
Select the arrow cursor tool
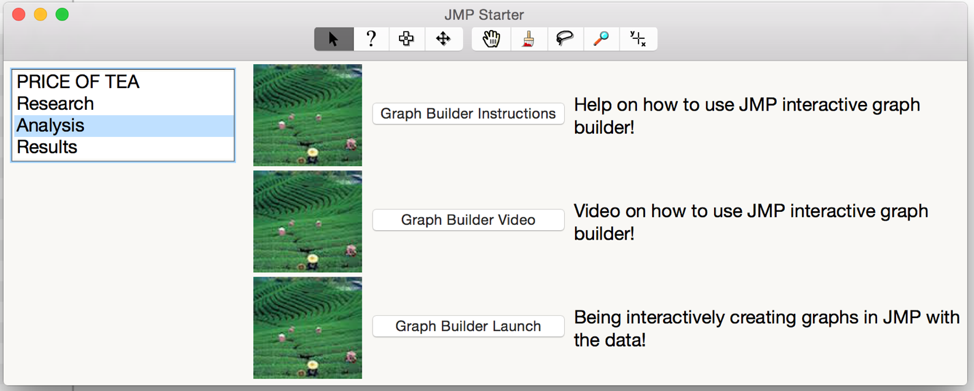[334, 39]
